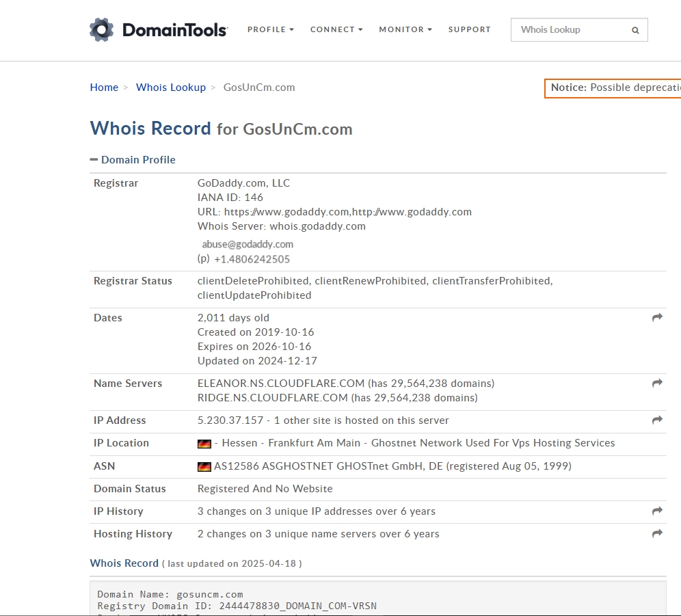This screenshot has height=616, width=681.
Task: Select the phone number +1.4806242505
Action: tap(252, 259)
